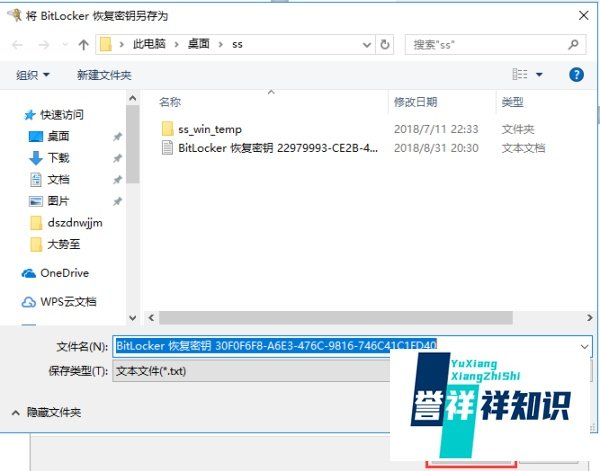
Task: Sort by the 修改日期 column header
Action: tap(416, 102)
